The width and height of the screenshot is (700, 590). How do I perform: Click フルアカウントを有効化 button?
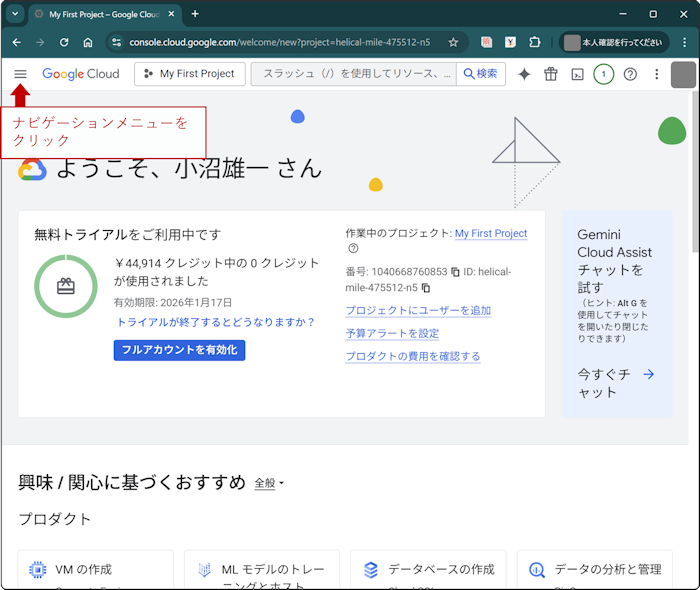click(179, 350)
